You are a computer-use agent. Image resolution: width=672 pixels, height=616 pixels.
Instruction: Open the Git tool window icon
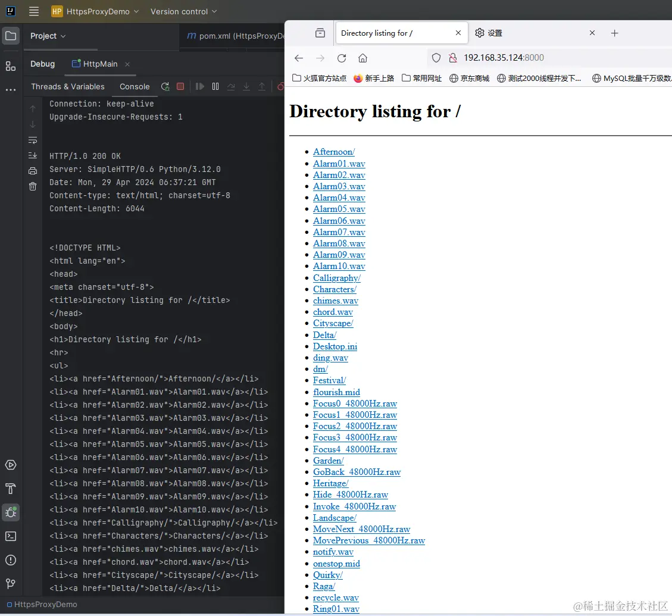coord(11,584)
